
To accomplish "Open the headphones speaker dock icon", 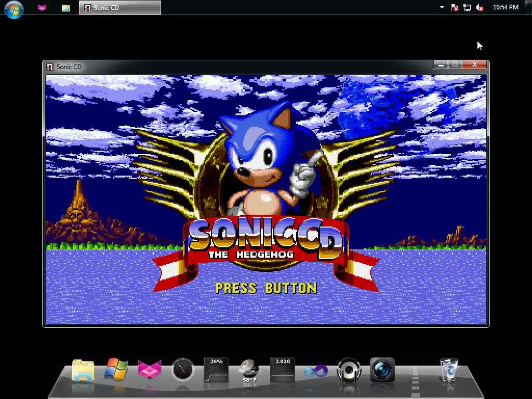I will point(349,370).
